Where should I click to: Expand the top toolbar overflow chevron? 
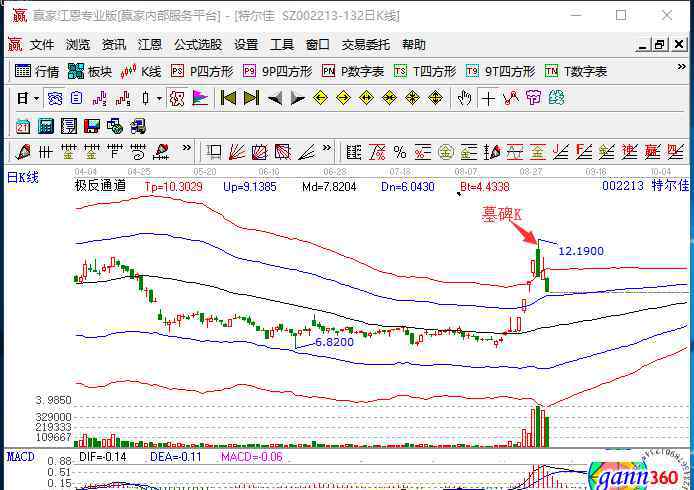[682, 67]
